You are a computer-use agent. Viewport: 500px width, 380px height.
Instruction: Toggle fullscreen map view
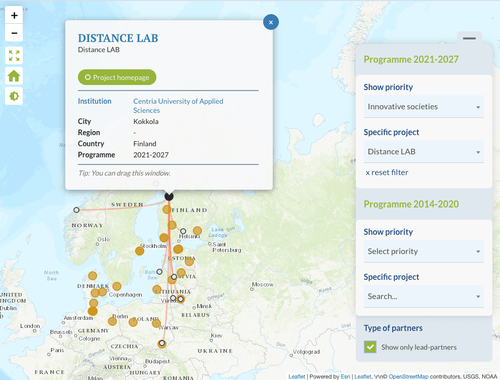click(14, 56)
